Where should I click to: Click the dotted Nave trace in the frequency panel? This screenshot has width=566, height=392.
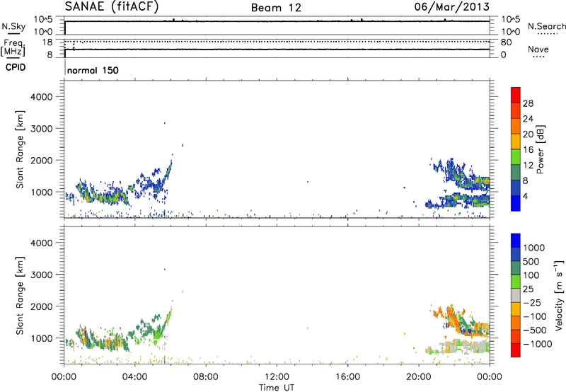pyautogui.click(x=277, y=42)
